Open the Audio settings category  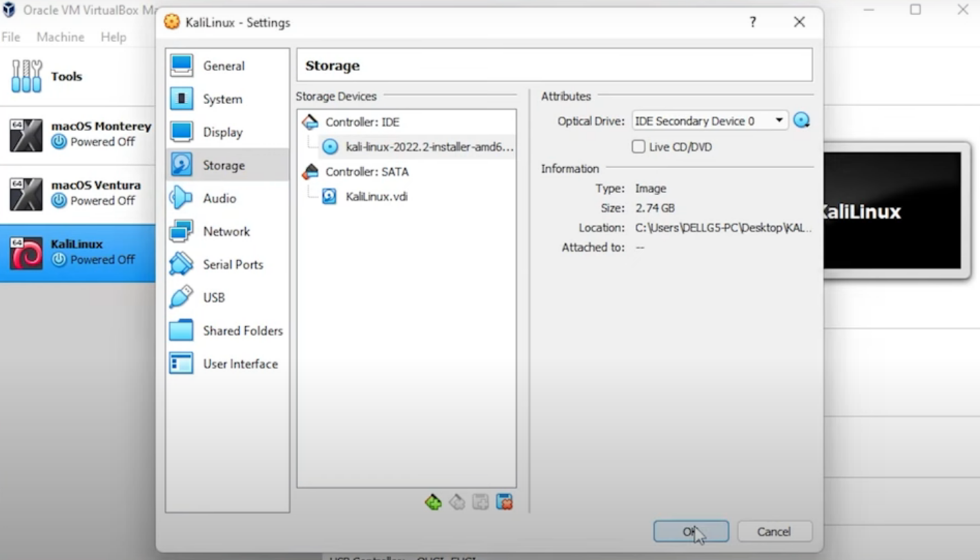(x=227, y=199)
